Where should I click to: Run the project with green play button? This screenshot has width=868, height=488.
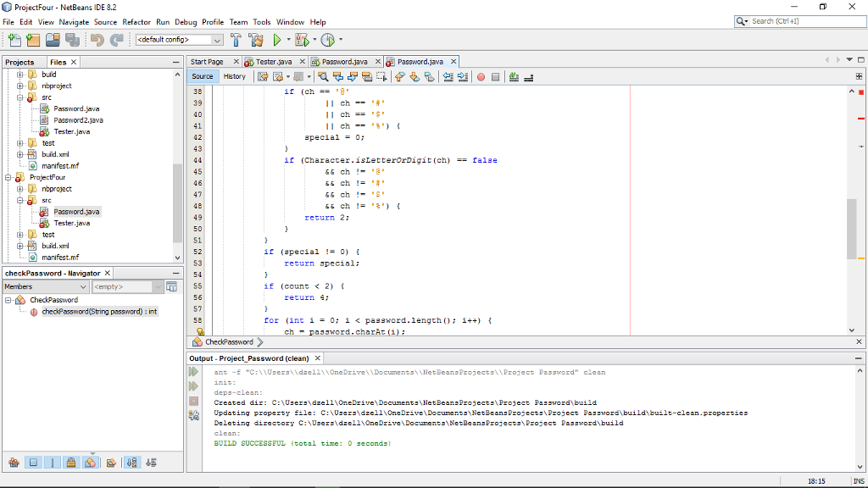pos(276,40)
